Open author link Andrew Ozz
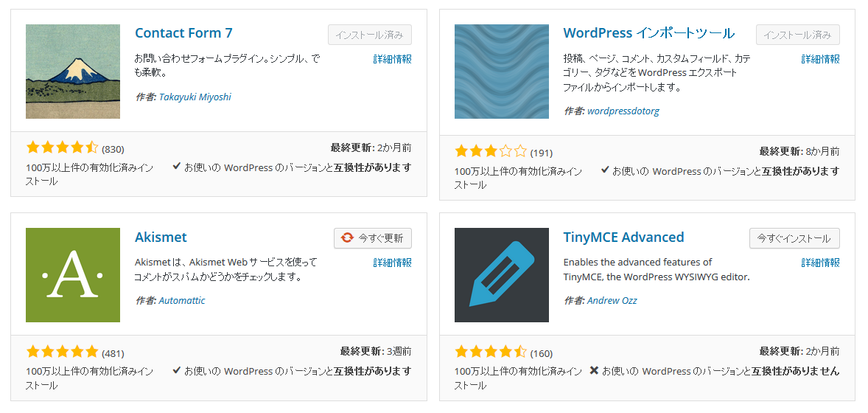Screen dimensions: 868x413 coord(612,300)
